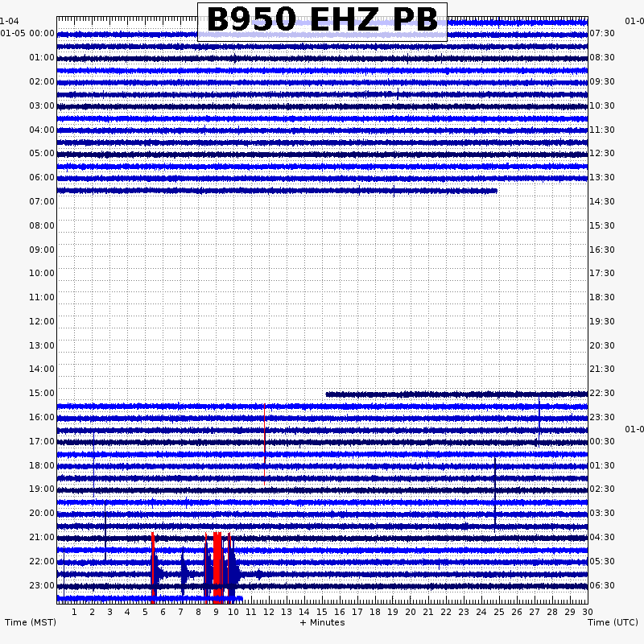Select the 11:00 MST time label
644x644 pixels.
(42, 297)
